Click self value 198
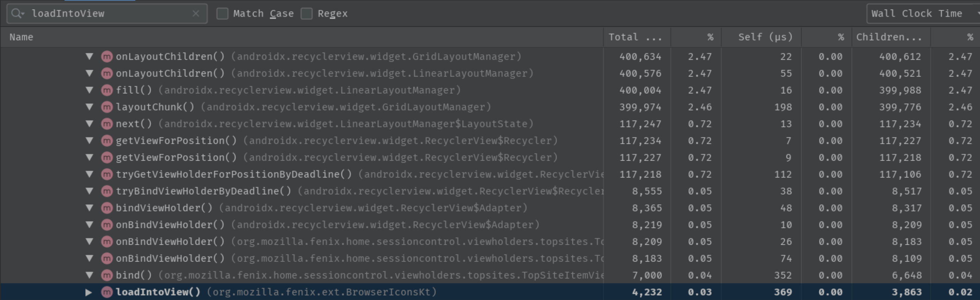Image resolution: width=980 pixels, height=300 pixels. [x=783, y=107]
